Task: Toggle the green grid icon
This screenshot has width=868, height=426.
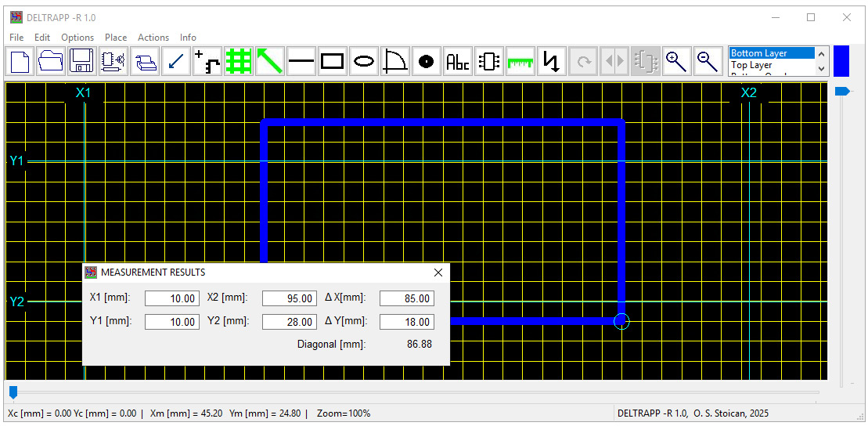Action: point(239,61)
